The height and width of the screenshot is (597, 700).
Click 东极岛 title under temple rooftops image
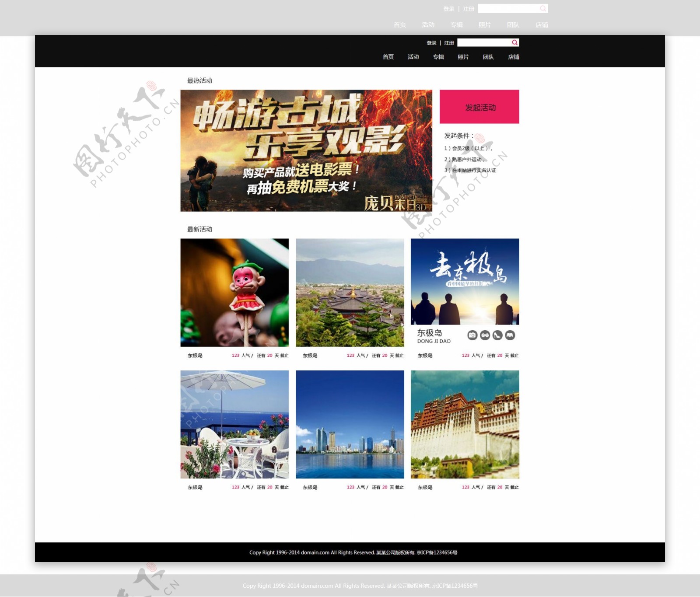pos(310,356)
